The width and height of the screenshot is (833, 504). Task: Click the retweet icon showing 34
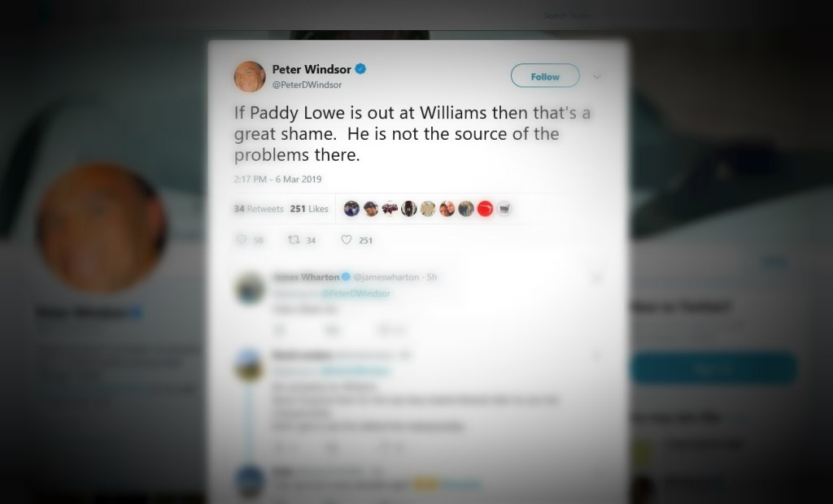click(294, 240)
